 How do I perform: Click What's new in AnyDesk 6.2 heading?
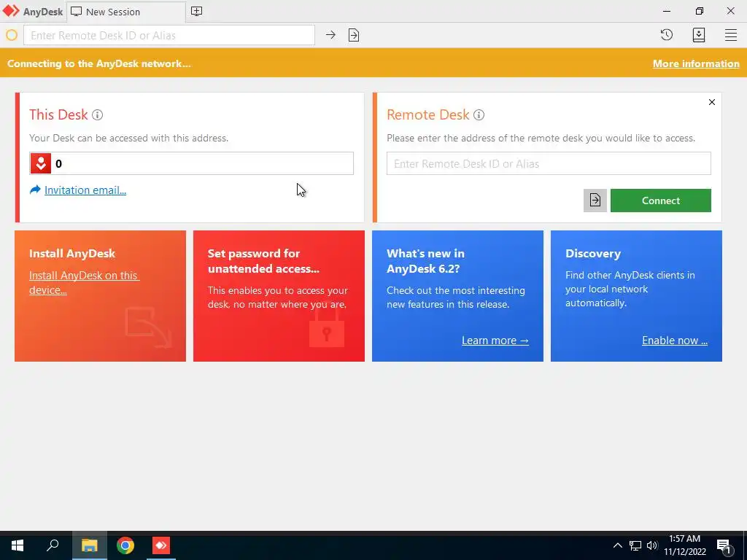pyautogui.click(x=425, y=261)
